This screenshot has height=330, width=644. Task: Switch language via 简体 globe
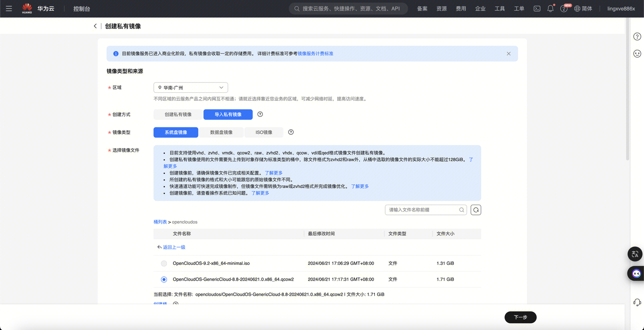[583, 9]
